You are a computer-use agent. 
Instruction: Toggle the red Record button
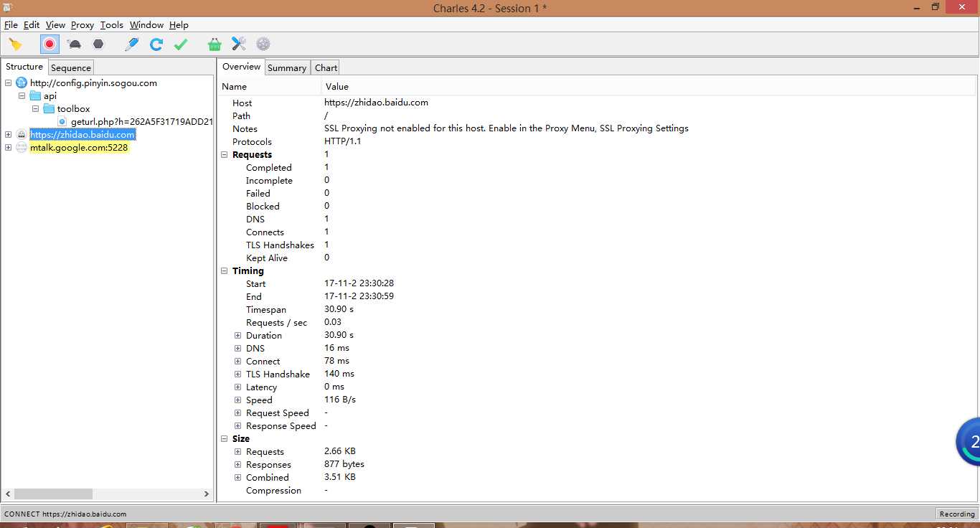pyautogui.click(x=50, y=44)
